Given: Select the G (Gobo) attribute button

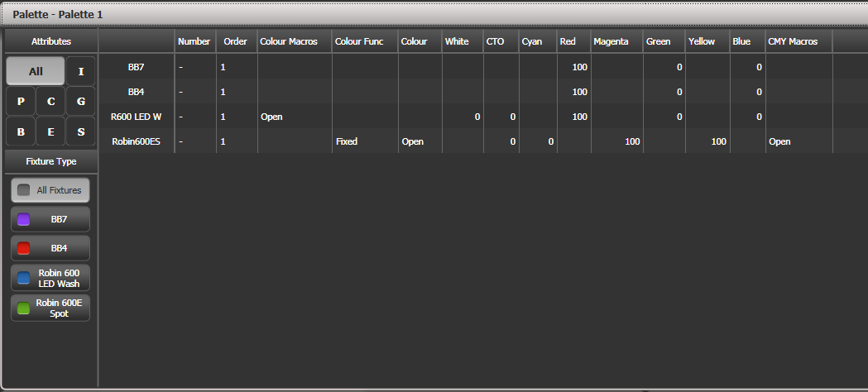Looking at the screenshot, I should tap(81, 101).
